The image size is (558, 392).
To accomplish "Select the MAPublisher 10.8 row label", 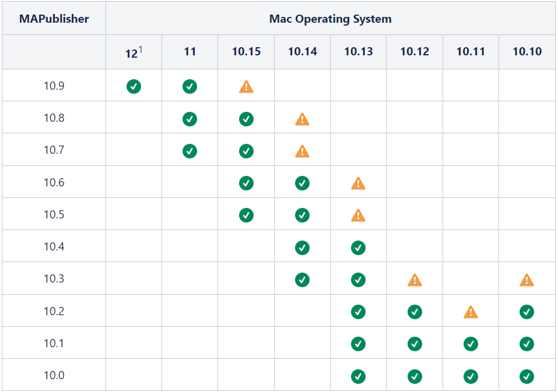I will coord(54,118).
